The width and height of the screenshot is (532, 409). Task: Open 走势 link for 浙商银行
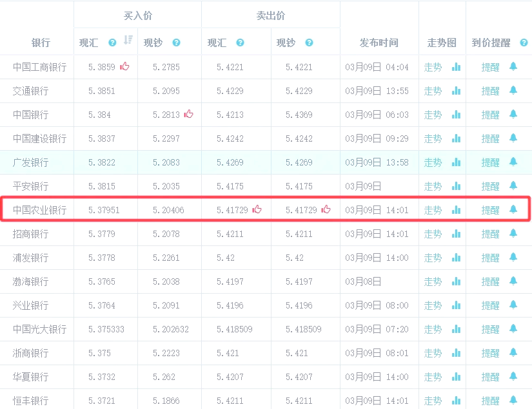[x=433, y=354]
